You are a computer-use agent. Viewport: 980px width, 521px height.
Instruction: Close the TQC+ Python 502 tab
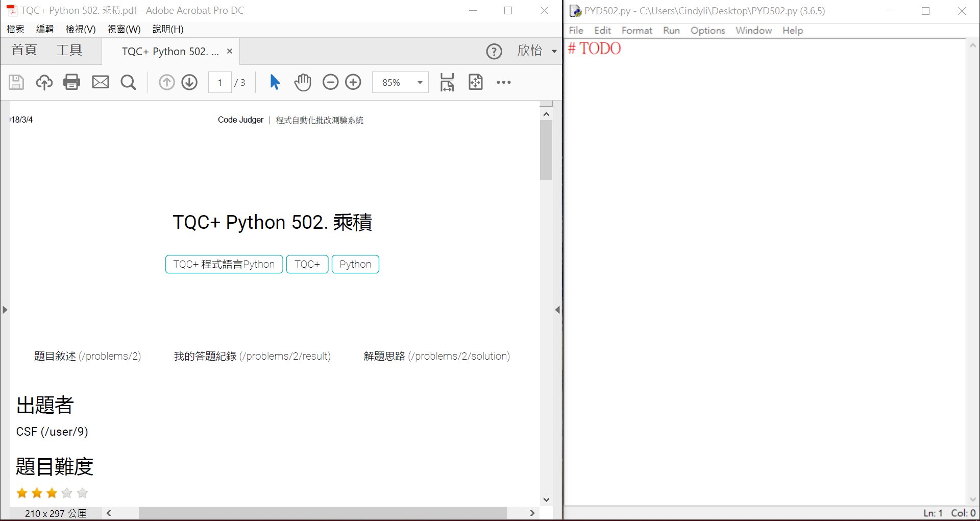pyautogui.click(x=230, y=51)
